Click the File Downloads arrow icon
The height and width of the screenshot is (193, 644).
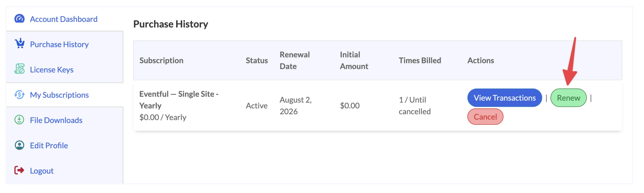tap(19, 120)
